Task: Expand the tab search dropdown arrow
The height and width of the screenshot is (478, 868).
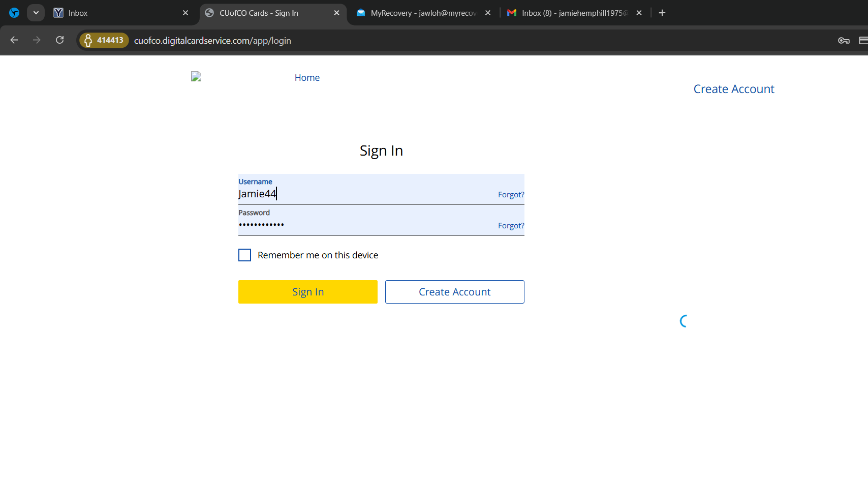Action: point(36,13)
